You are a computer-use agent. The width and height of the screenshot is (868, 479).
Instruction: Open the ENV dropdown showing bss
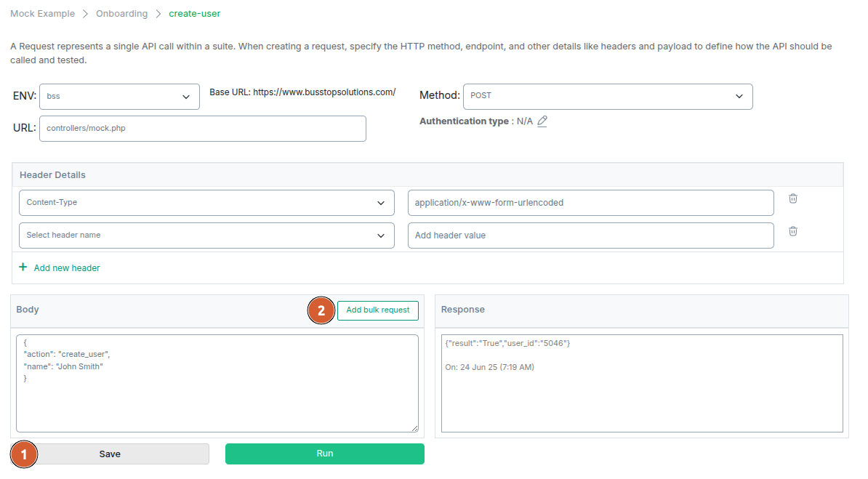[119, 97]
